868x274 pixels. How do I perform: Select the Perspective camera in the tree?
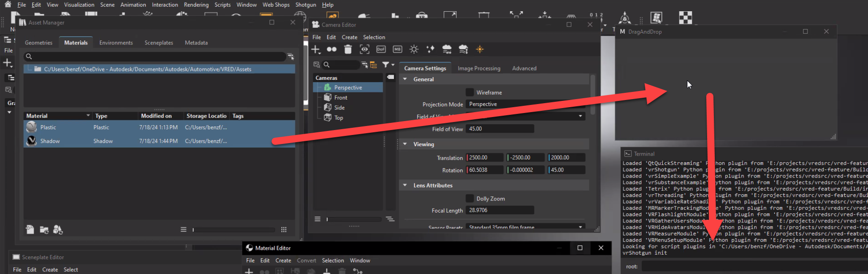(x=348, y=87)
